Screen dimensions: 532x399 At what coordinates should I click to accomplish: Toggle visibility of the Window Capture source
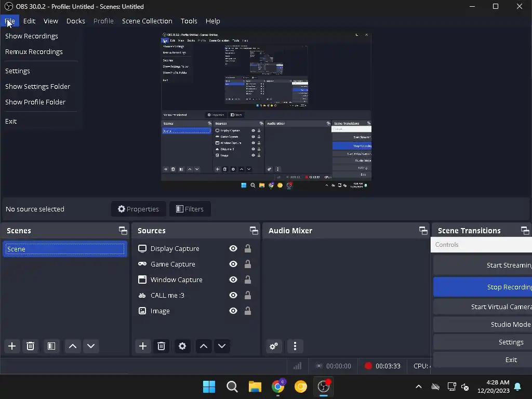point(233,280)
